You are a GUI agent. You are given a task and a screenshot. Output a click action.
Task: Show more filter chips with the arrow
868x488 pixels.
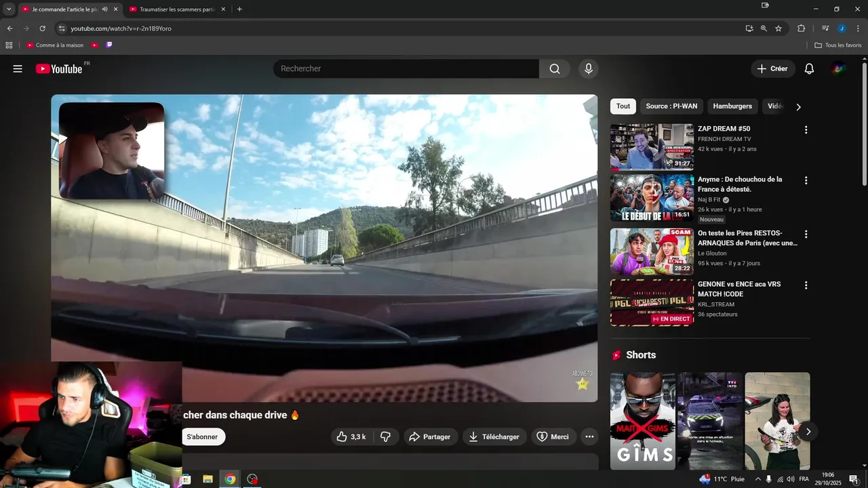tap(798, 107)
